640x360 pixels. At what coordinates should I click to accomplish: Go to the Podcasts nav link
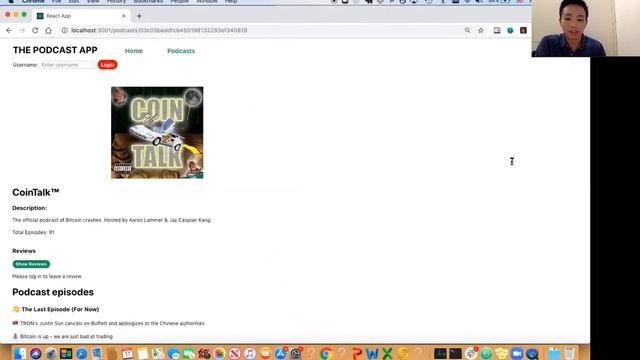coord(181,51)
